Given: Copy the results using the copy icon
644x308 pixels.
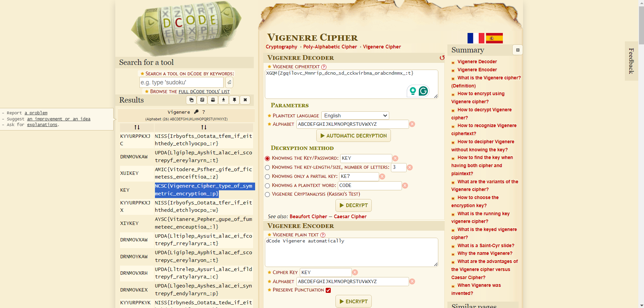Looking at the screenshot, I should [x=191, y=100].
